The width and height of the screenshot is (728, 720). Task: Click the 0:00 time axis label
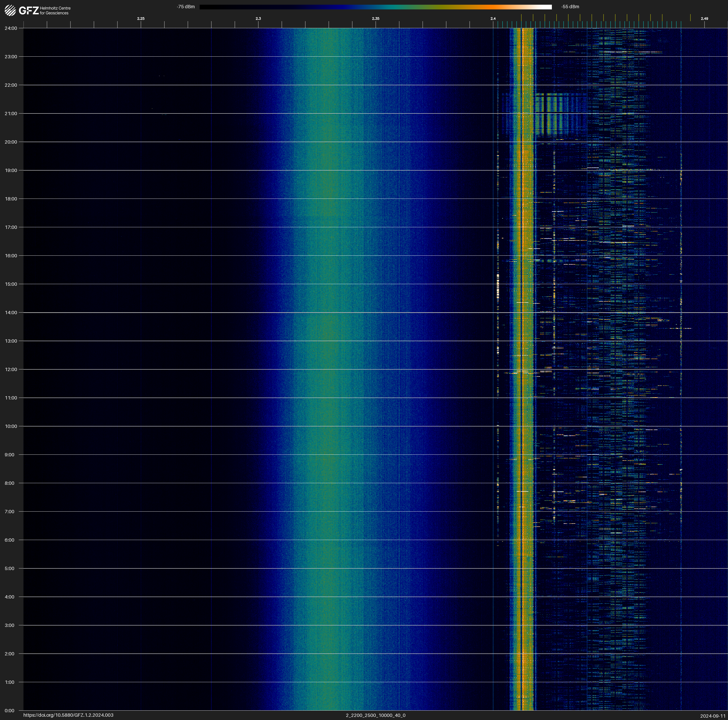tap(9, 711)
